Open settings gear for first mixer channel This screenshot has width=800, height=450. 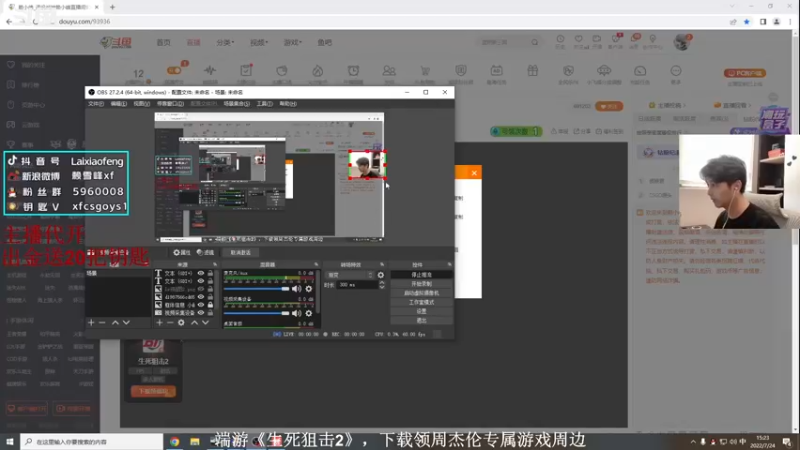(309, 289)
